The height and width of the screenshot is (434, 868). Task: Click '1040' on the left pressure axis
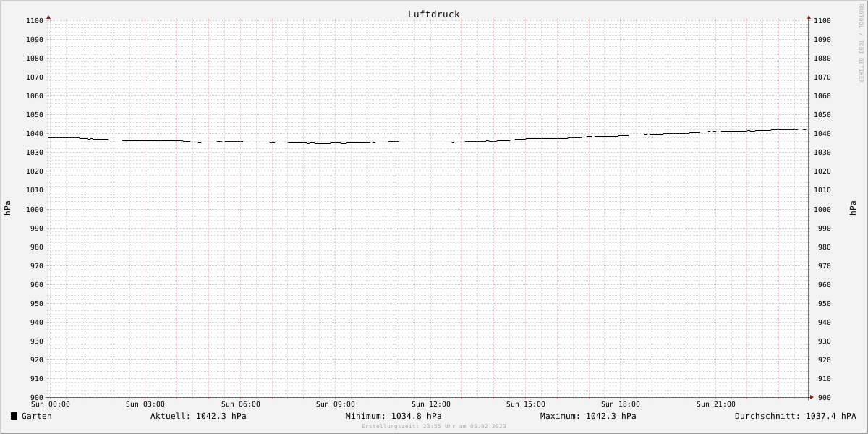click(35, 134)
